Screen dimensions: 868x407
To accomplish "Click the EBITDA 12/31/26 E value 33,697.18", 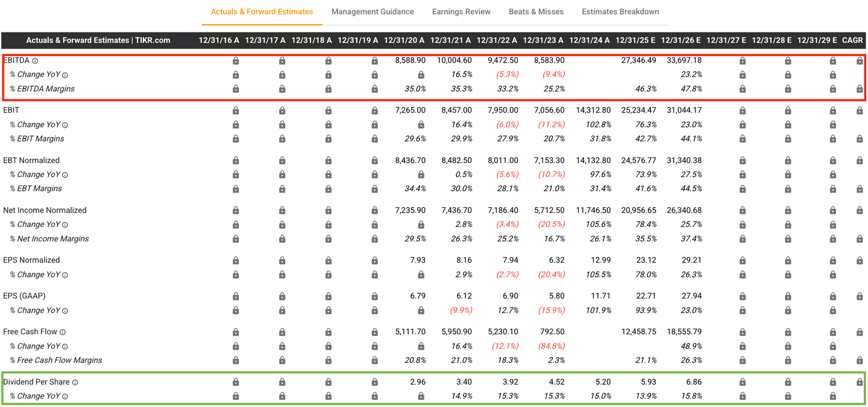I will [681, 61].
